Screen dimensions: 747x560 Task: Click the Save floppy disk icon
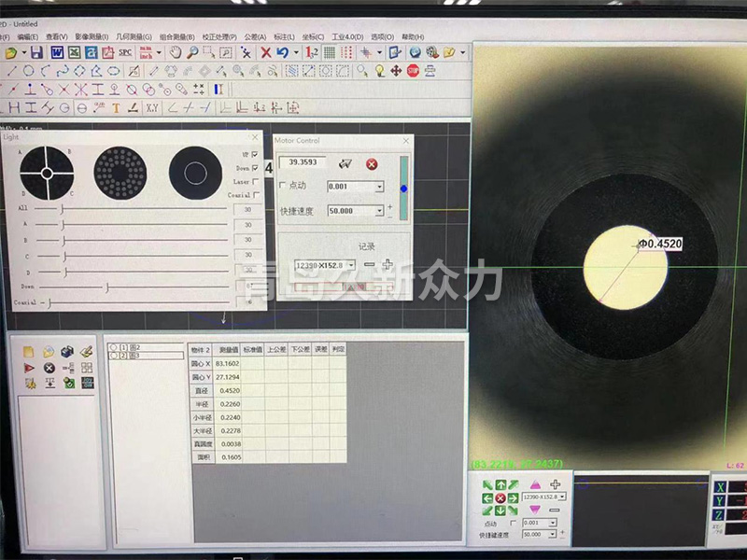36,53
